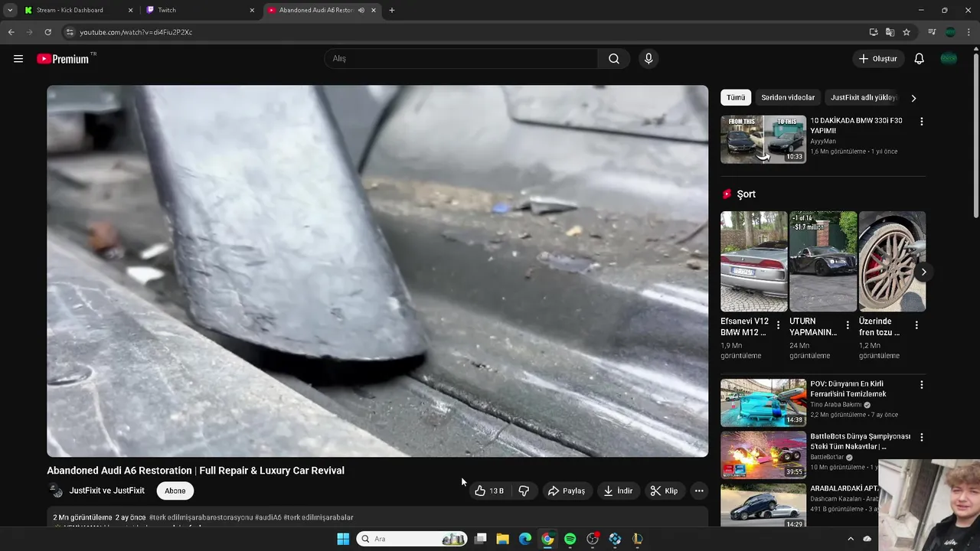
Task: Click the Abone subscribe button
Action: point(175,491)
